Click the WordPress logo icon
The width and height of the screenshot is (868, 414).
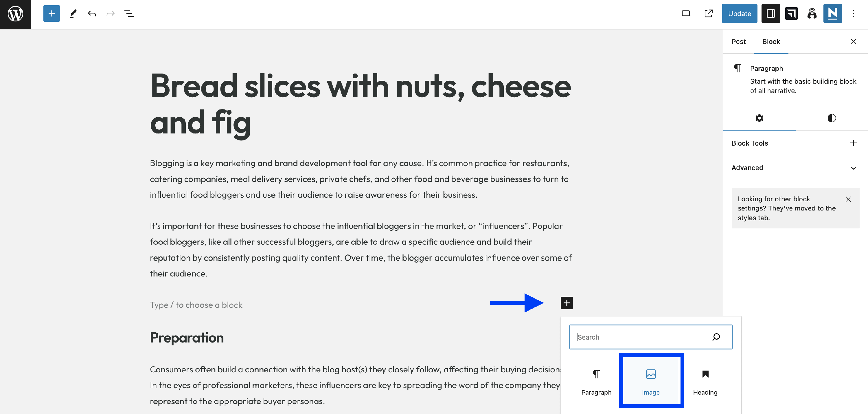(16, 14)
